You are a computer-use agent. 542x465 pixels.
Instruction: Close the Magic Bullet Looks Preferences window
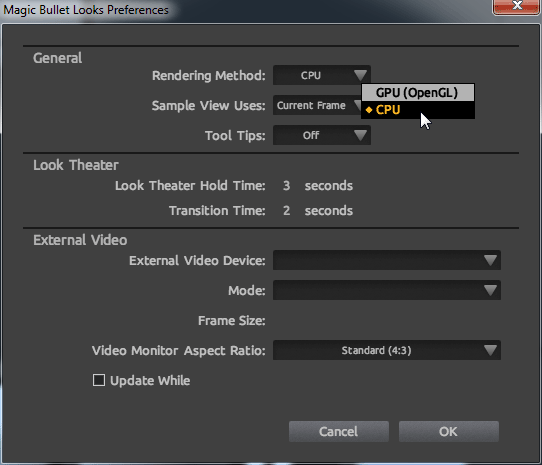click(x=516, y=6)
